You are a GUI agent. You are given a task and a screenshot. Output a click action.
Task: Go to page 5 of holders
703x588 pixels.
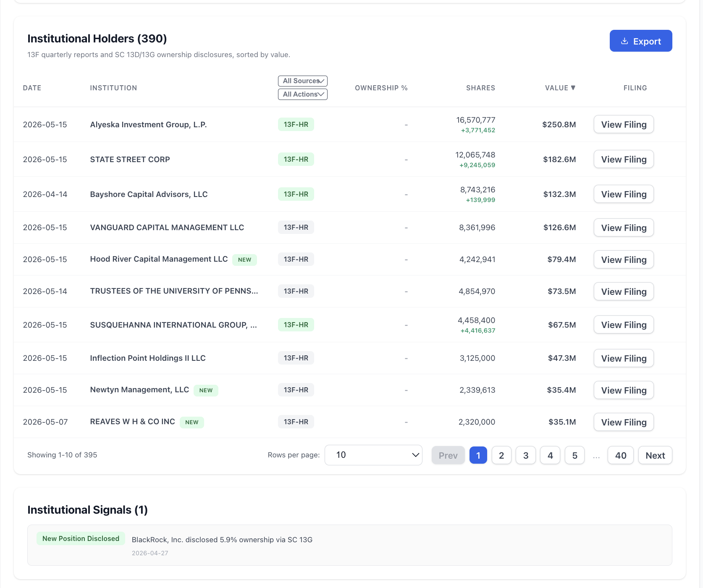(x=575, y=455)
